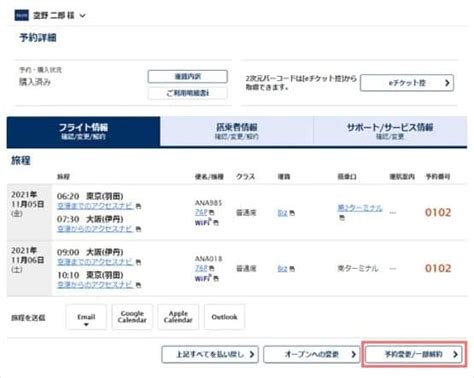Open the Biz fare link for ANA985
Viewport: 474px width, 378px height.
[x=282, y=213]
